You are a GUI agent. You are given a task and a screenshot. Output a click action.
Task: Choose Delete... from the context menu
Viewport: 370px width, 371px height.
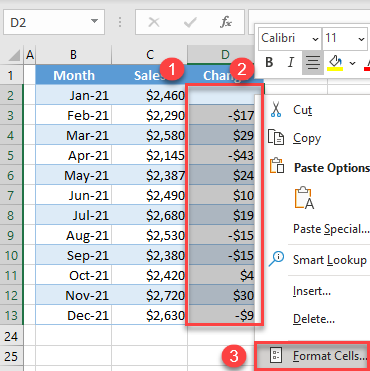coord(314,319)
